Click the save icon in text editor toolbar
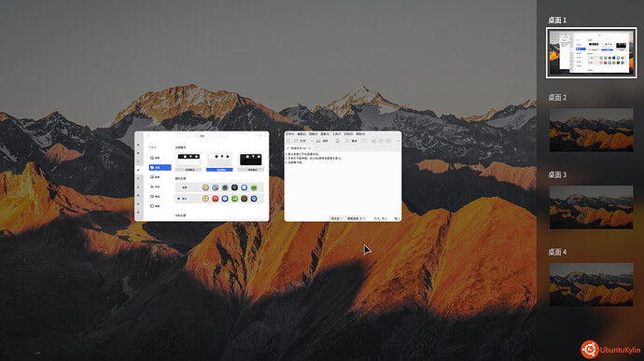This screenshot has height=361, width=644. 318,141
